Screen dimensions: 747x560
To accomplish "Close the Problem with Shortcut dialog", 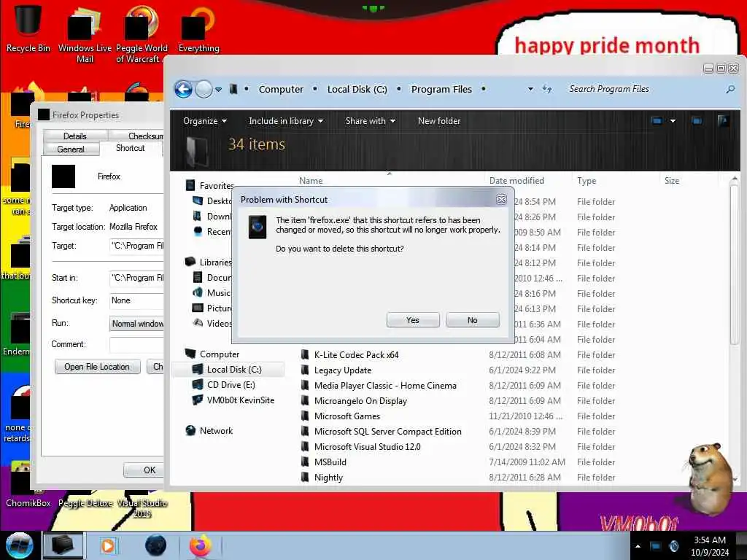I will [501, 200].
